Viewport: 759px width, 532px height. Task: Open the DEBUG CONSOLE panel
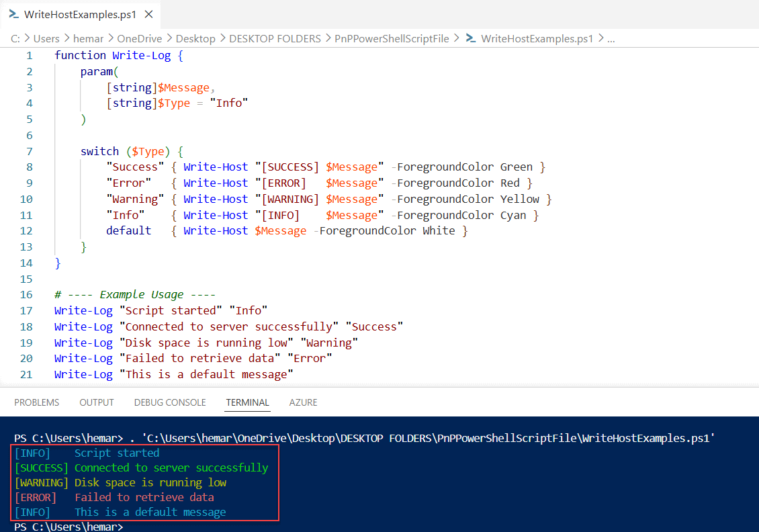(170, 402)
